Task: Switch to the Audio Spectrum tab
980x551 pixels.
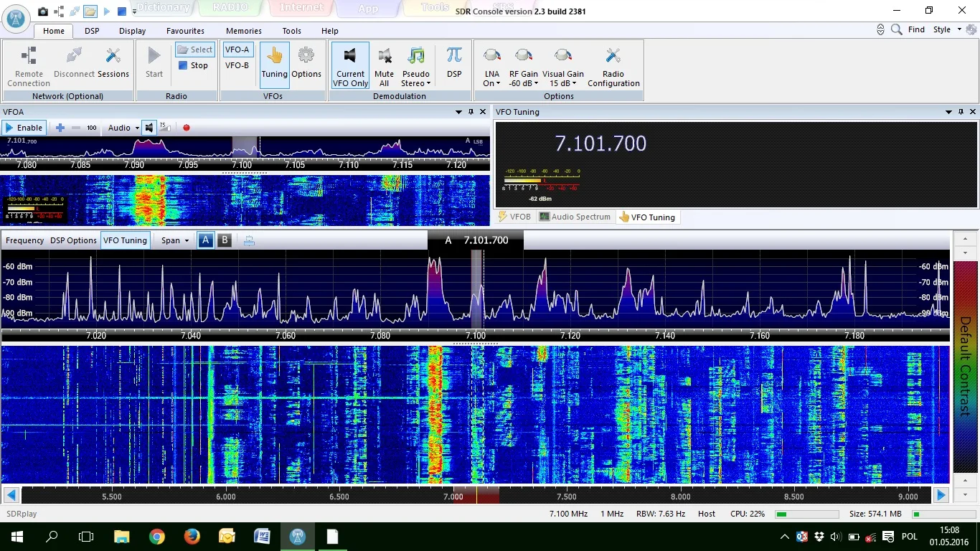Action: coord(575,217)
